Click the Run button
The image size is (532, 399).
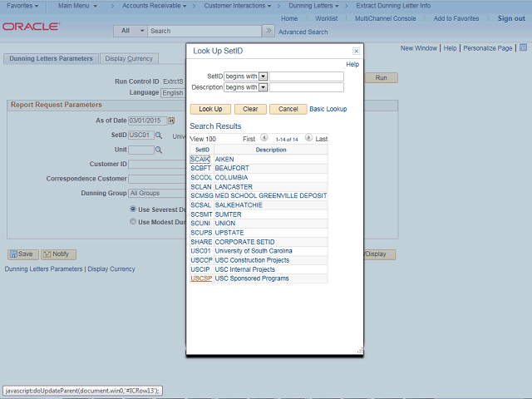[381, 77]
